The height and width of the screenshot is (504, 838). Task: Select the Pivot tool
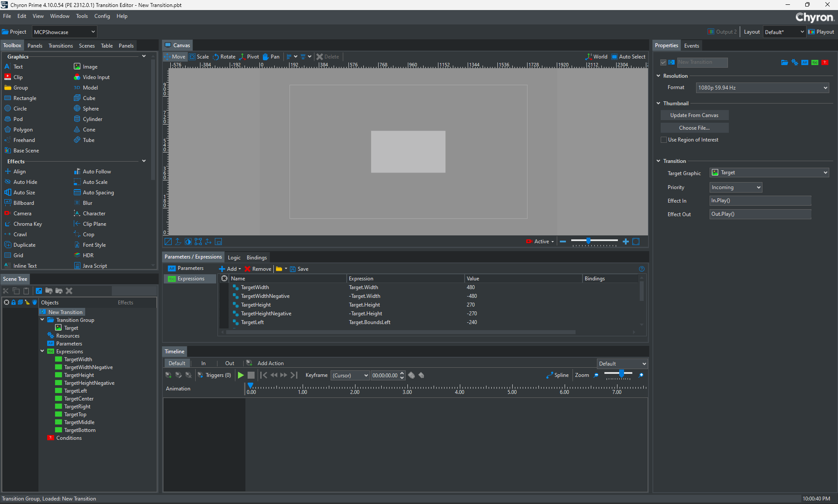coord(249,57)
